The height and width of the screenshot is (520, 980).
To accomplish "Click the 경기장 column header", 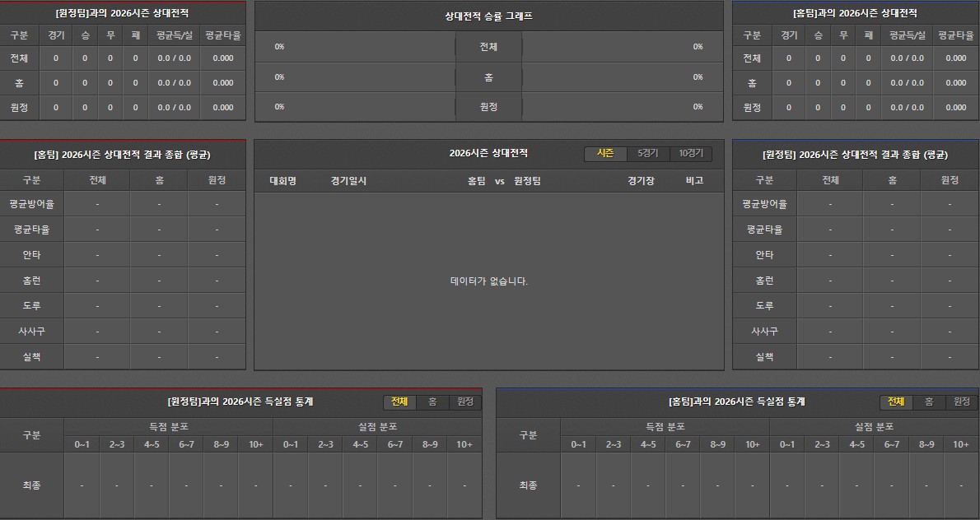I will point(641,181).
